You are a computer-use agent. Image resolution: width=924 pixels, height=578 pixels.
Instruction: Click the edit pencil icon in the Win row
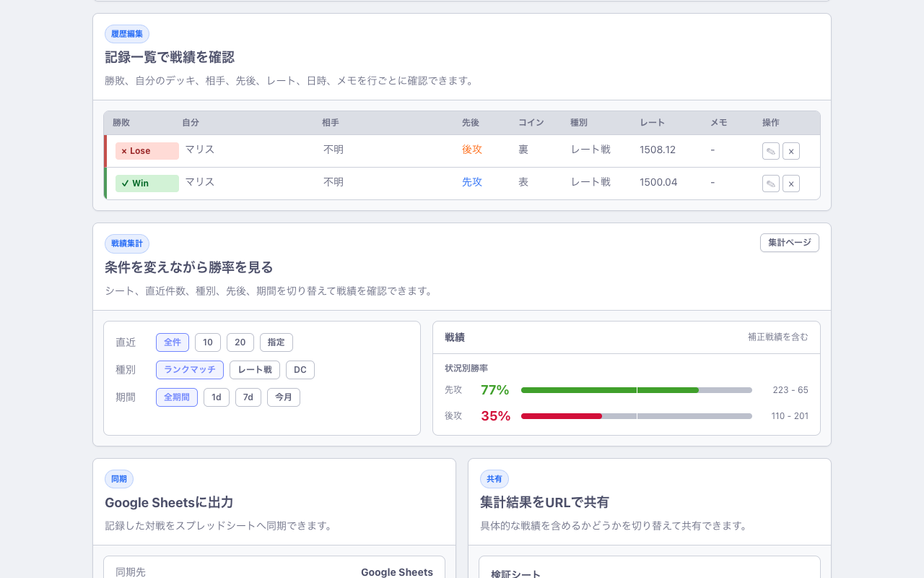tap(771, 184)
